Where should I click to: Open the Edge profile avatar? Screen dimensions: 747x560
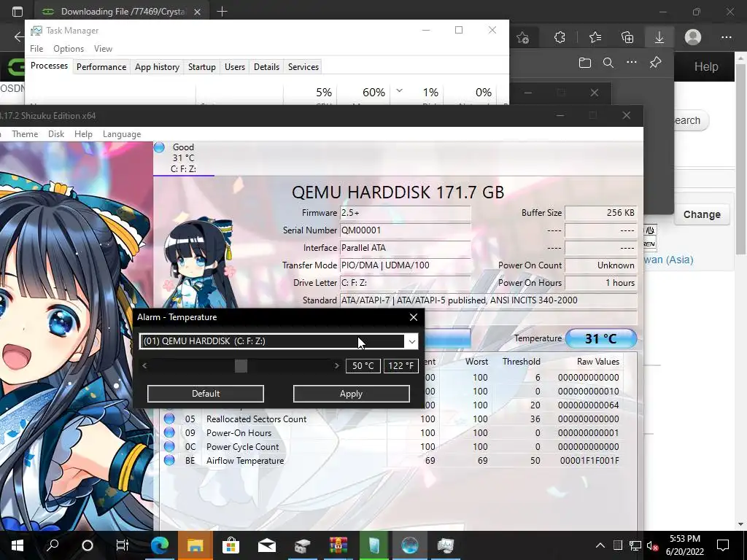693,37
